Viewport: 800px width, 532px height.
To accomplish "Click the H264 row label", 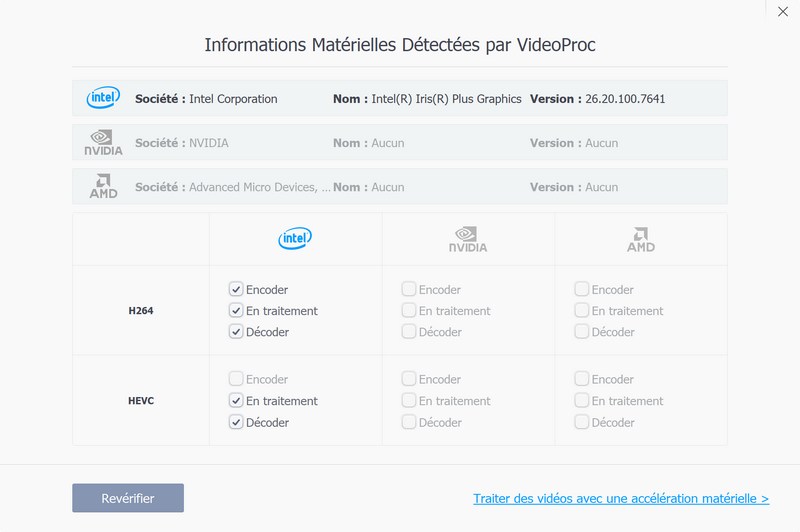I will [x=141, y=311].
